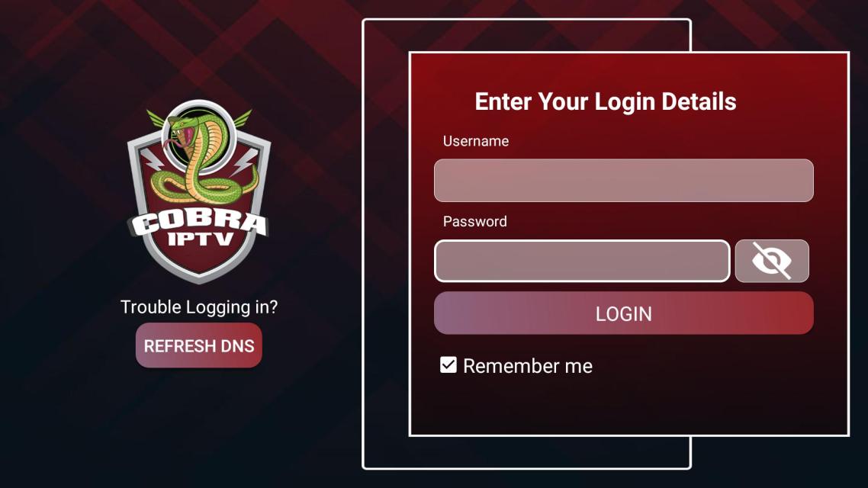This screenshot has height=488, width=868.
Task: Click the Remember me label text
Action: tap(528, 366)
